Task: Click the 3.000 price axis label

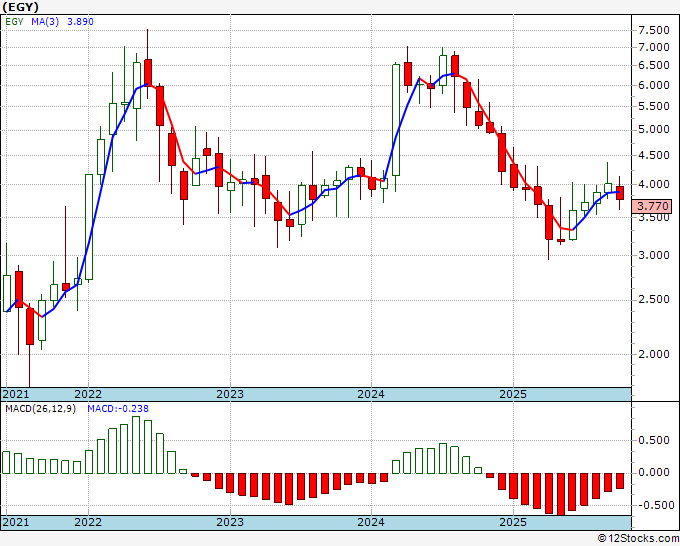Action: point(654,255)
